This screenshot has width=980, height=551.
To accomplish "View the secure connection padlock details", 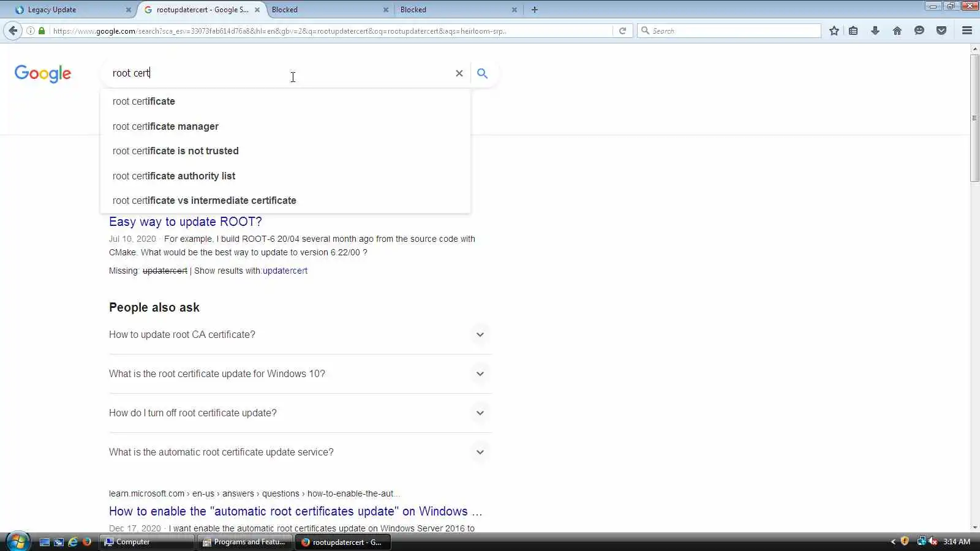I will (x=42, y=31).
